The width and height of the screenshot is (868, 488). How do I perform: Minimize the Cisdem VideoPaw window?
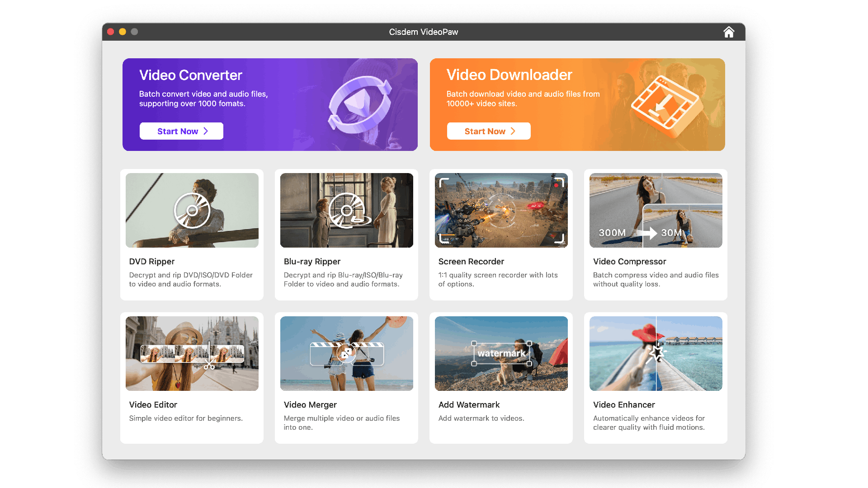pos(122,32)
